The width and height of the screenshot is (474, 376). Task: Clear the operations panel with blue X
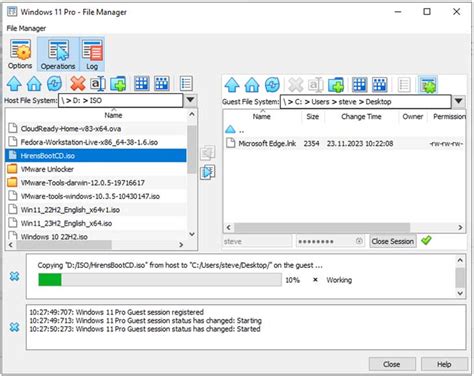point(14,276)
